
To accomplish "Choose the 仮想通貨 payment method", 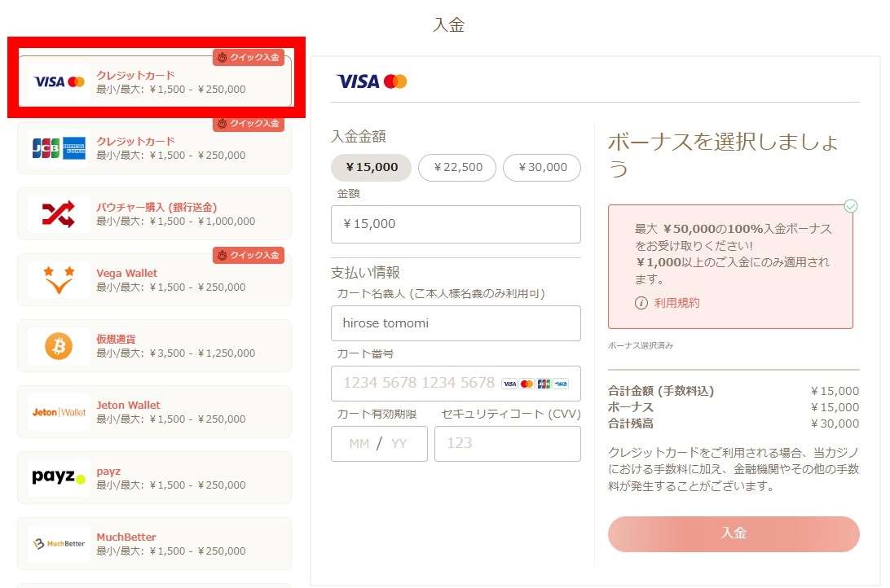I will [x=155, y=346].
